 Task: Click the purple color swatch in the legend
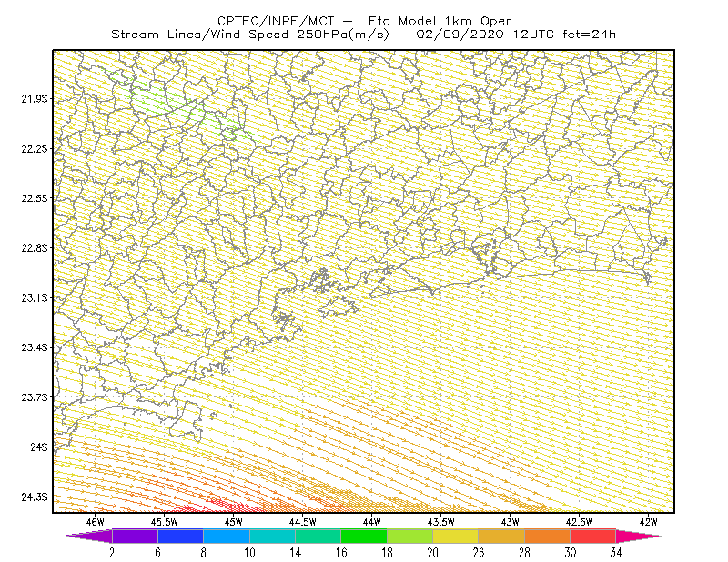point(135,536)
